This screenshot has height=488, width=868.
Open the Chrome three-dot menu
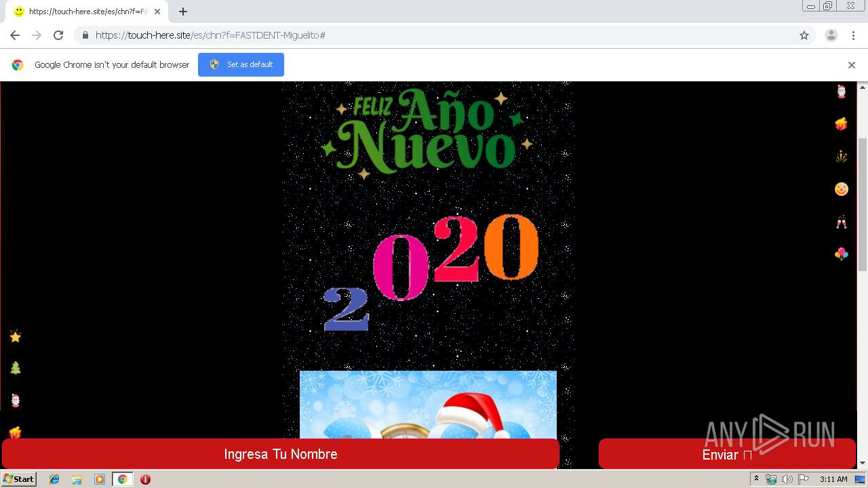point(853,35)
